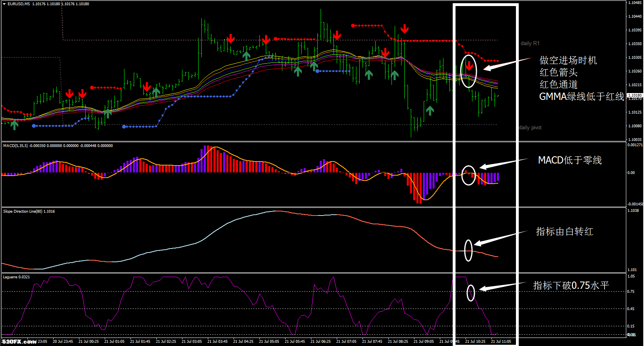The width and height of the screenshot is (644, 346).
Task: Click time axis label 21 Jul 08:25
Action: 398,342
